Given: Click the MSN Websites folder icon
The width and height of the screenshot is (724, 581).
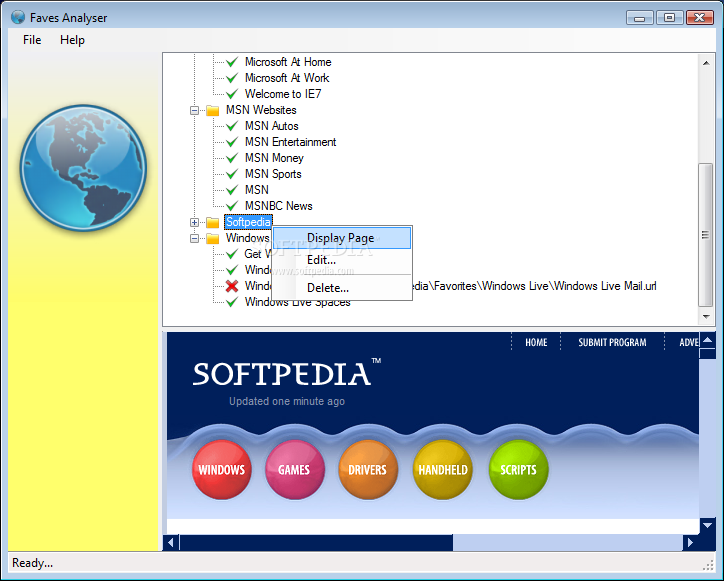Looking at the screenshot, I should tap(212, 110).
